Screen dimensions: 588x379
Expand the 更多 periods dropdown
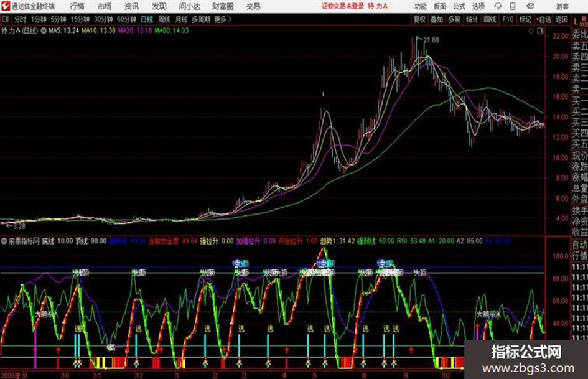tap(223, 19)
